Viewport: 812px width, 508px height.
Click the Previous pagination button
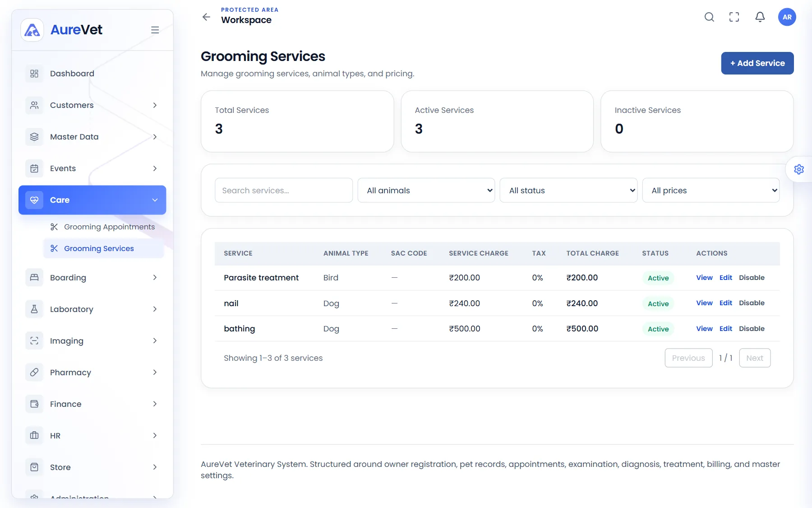click(x=688, y=358)
